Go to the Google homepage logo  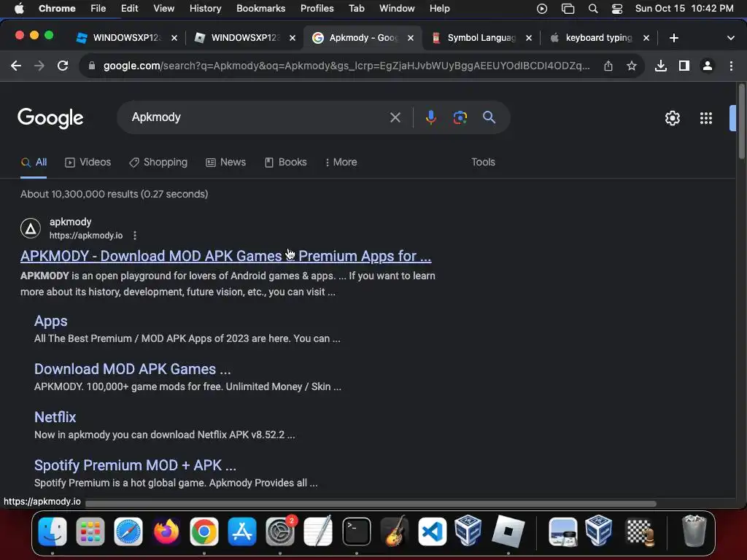[50, 117]
